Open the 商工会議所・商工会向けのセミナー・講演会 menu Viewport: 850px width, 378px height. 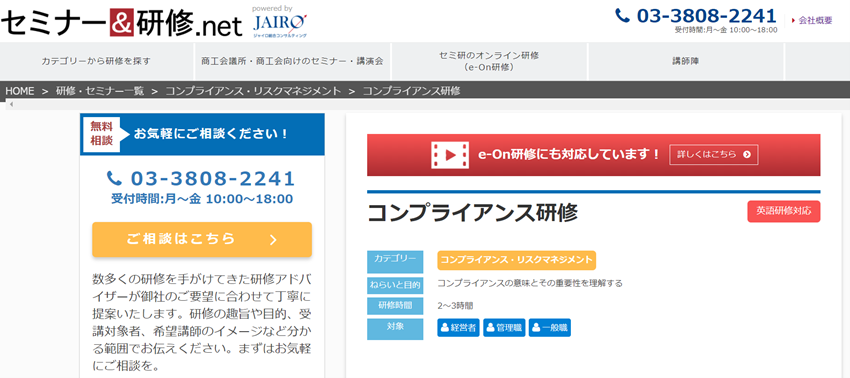[x=292, y=61]
